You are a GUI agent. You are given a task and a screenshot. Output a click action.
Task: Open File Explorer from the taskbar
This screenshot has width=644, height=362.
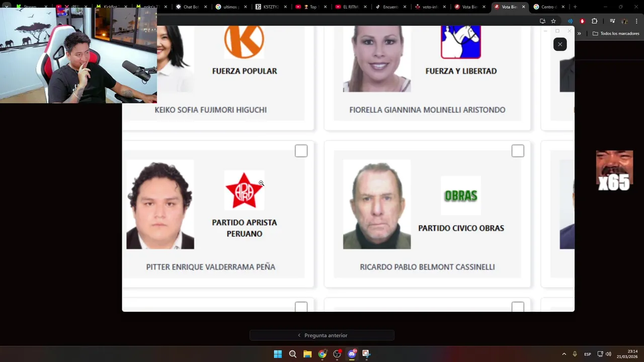click(307, 354)
